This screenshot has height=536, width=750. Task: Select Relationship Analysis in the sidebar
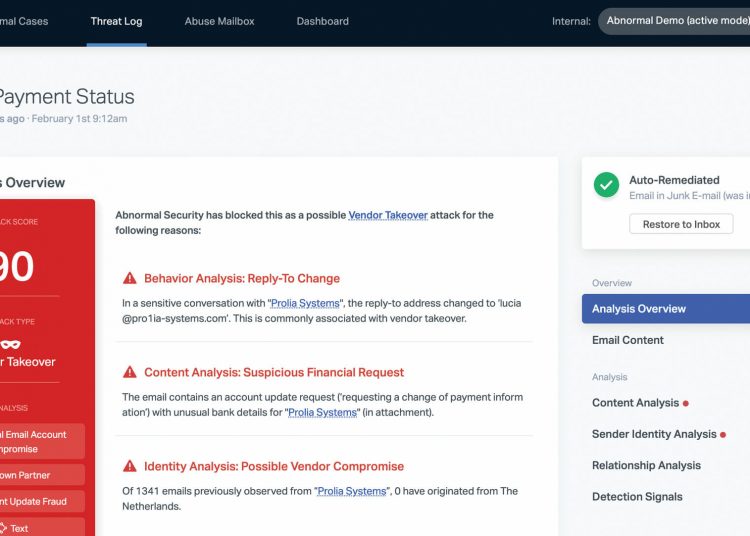click(x=646, y=465)
